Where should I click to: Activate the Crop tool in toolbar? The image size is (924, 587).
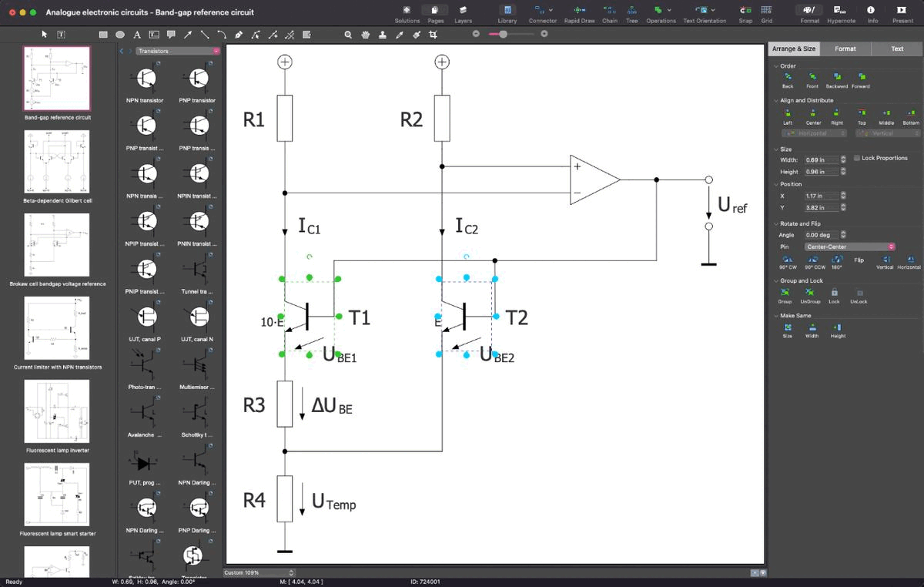pyautogui.click(x=432, y=35)
